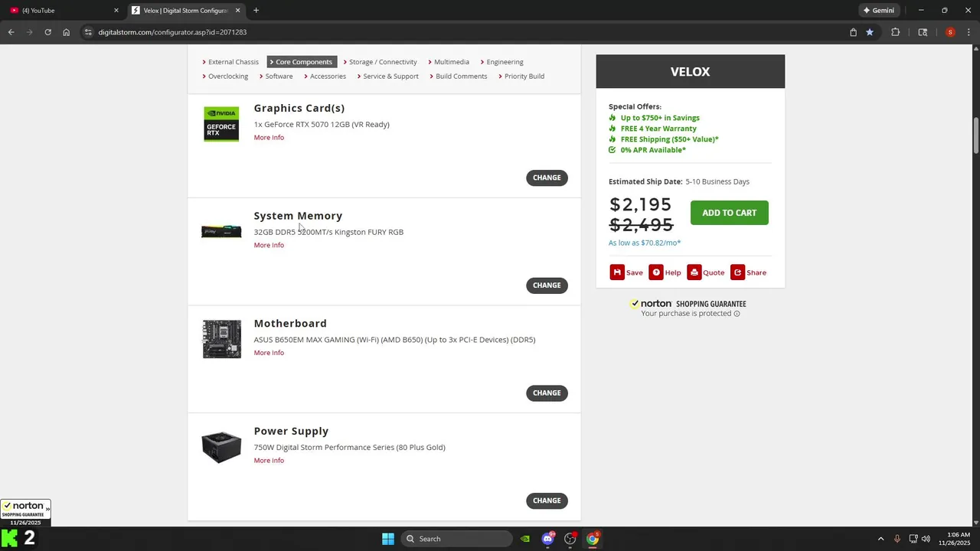Image resolution: width=980 pixels, height=551 pixels.
Task: Jump to the Software section
Action: (x=276, y=77)
